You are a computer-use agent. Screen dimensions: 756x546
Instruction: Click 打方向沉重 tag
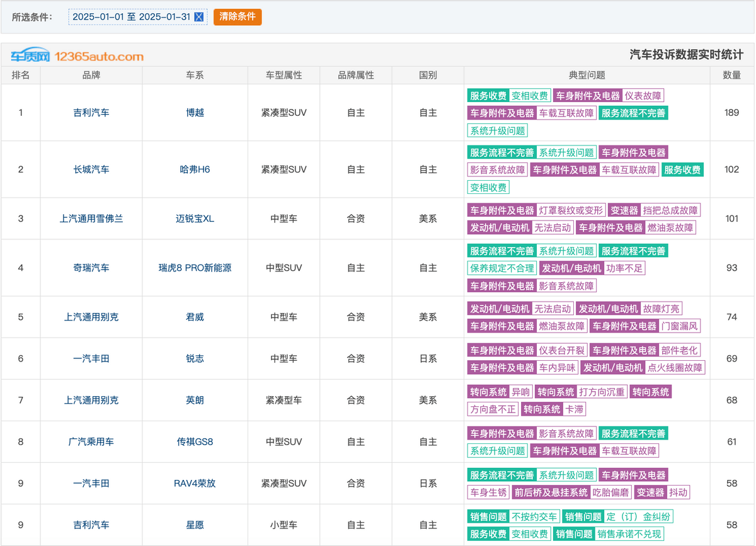[x=602, y=392]
